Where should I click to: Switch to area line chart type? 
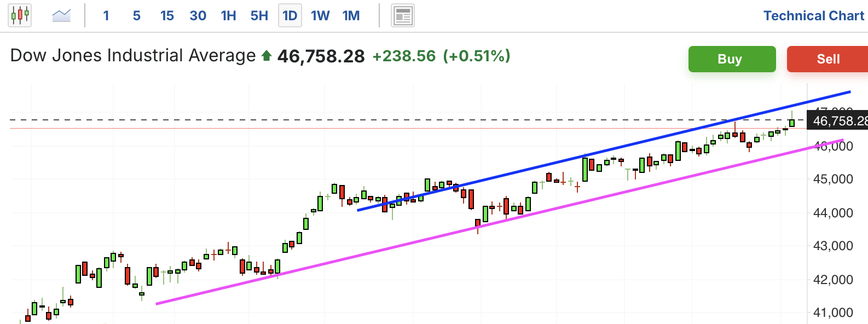click(61, 15)
